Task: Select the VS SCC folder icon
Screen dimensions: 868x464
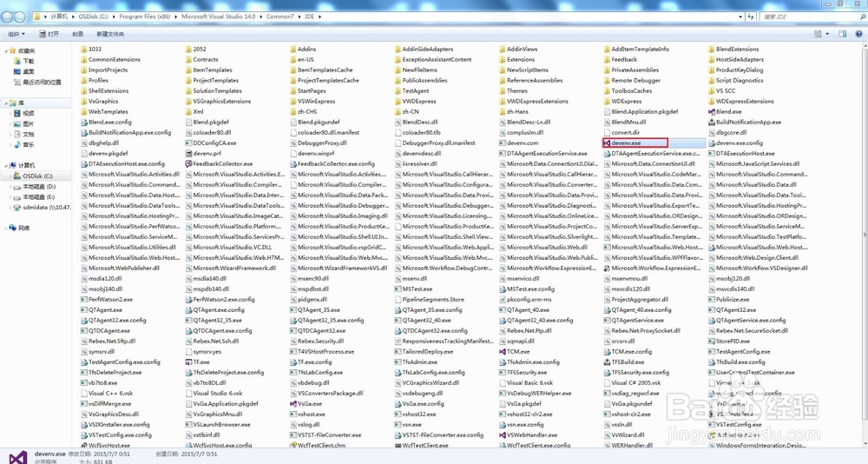Action: (712, 91)
